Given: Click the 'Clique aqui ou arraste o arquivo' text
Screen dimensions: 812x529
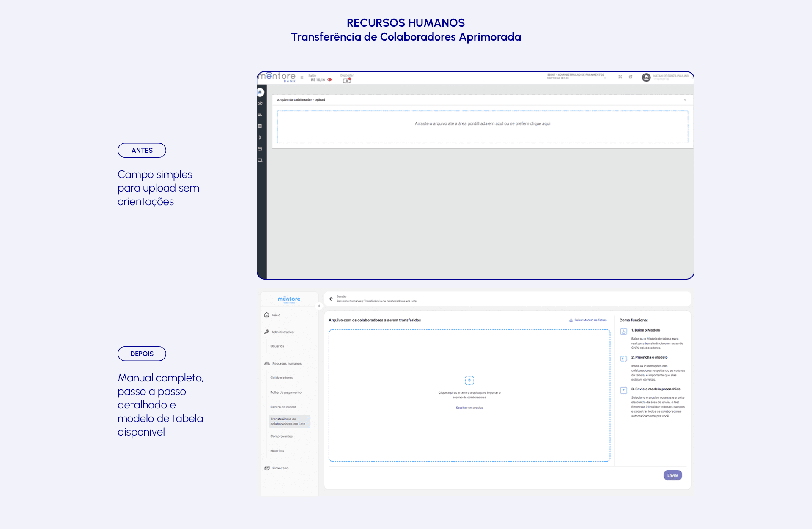Looking at the screenshot, I should 469,395.
